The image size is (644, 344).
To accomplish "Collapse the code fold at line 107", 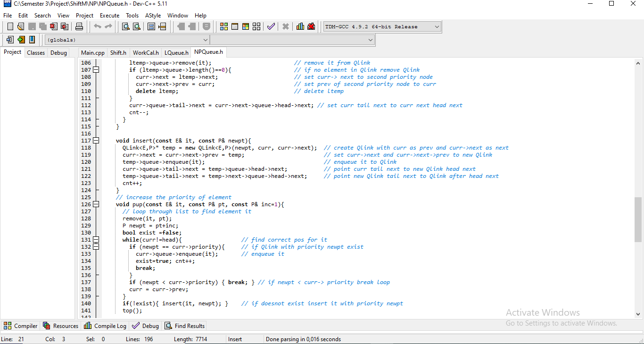I will [96, 70].
